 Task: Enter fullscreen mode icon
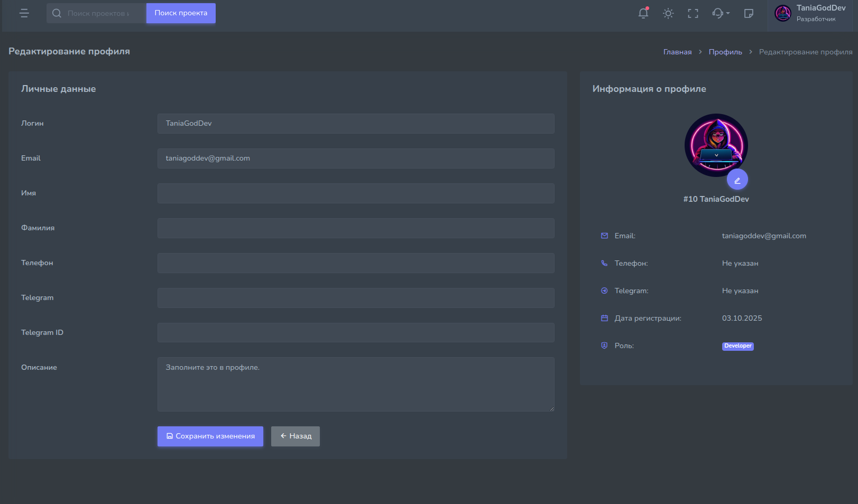[x=693, y=13]
